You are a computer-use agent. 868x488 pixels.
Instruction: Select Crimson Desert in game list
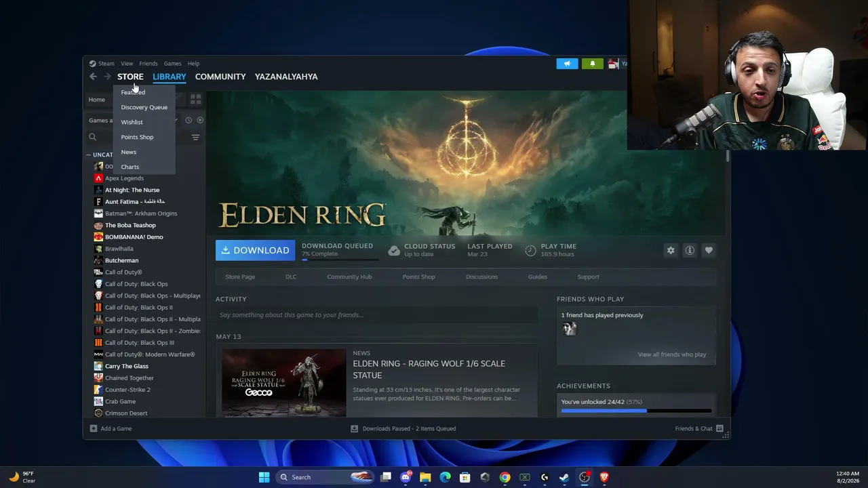(126, 413)
